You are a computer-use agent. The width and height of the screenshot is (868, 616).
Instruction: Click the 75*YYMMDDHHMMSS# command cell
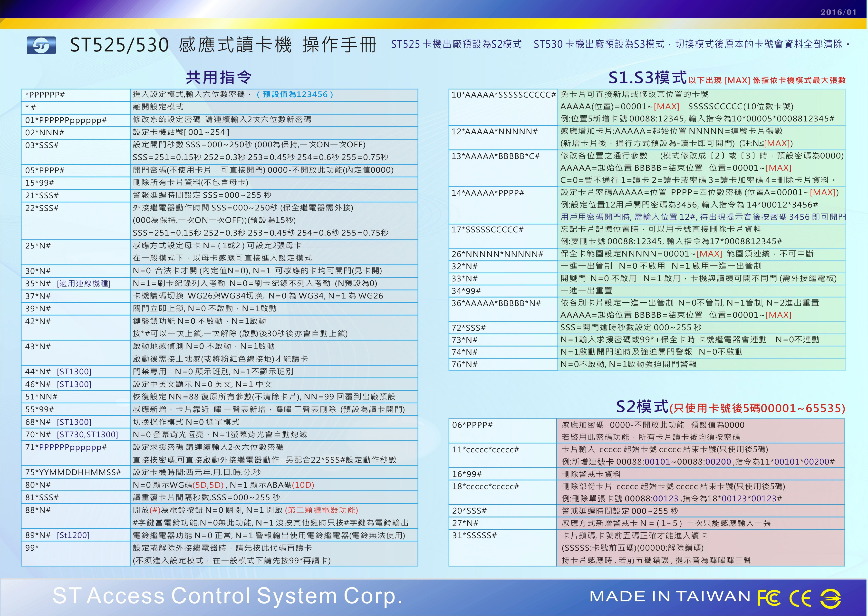(x=76, y=472)
